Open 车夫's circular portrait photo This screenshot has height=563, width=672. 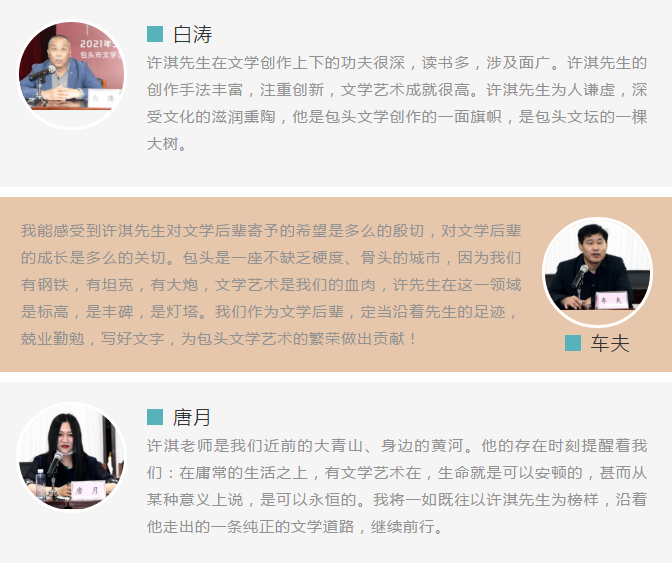597,272
